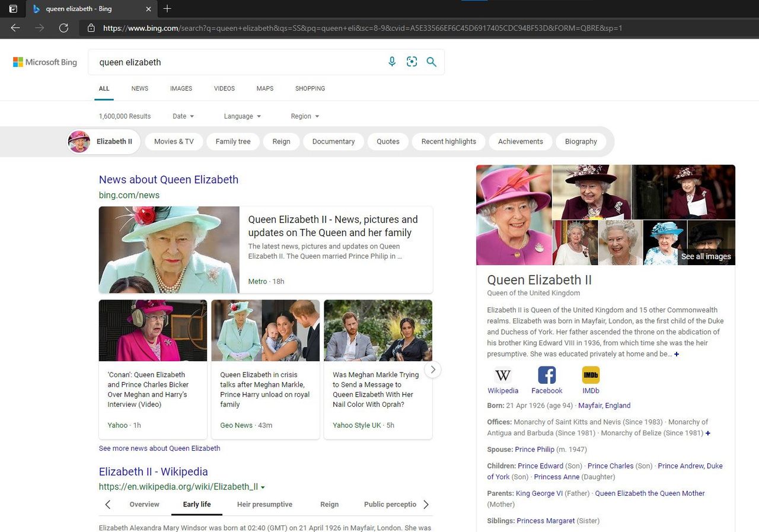Open the Heir presumptive section tab
Viewport: 759px width, 532px height.
[x=264, y=504]
